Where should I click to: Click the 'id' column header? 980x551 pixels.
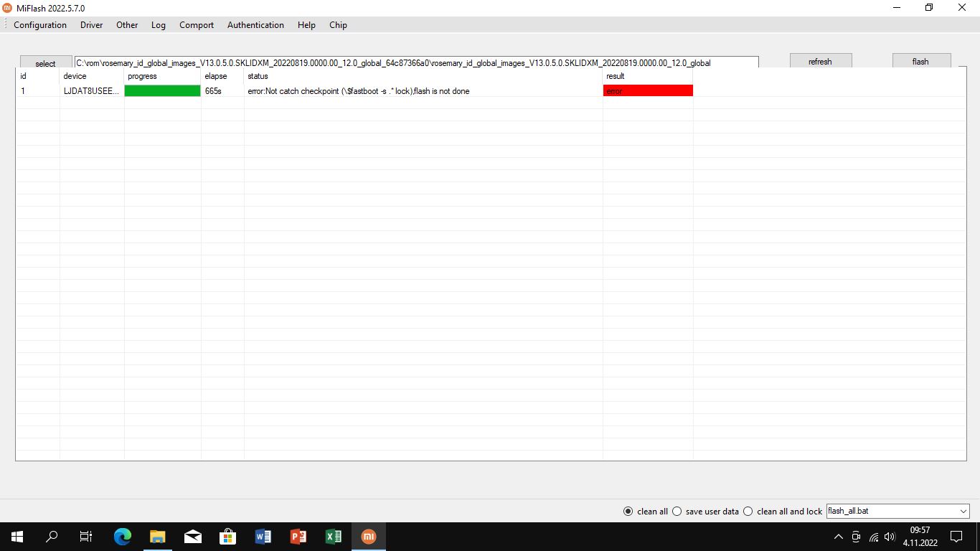(38, 76)
